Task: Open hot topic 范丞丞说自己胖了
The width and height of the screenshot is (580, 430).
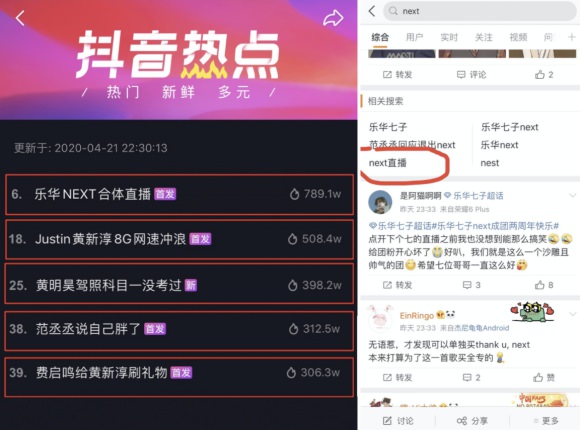Action: pos(179,329)
